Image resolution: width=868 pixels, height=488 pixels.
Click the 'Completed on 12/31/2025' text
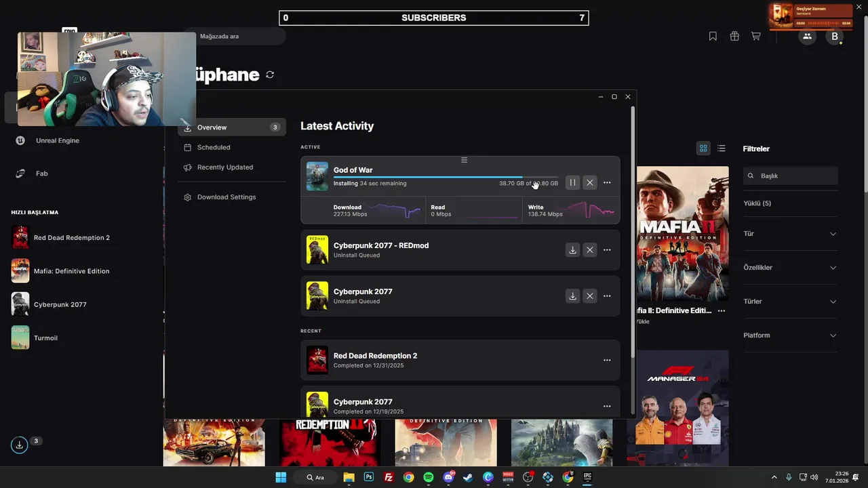(368, 365)
